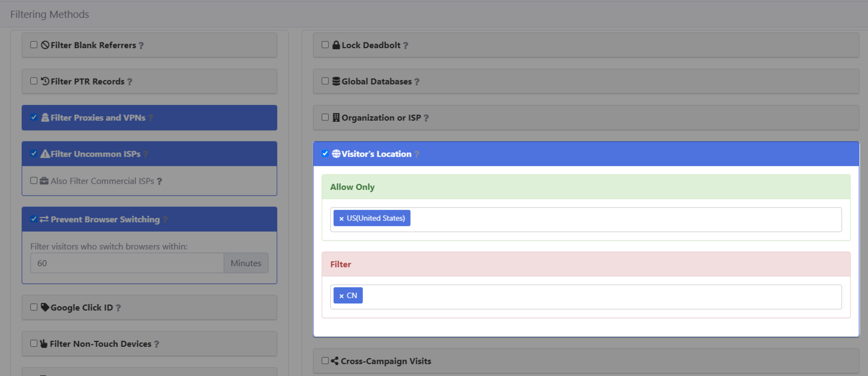
Task: Open help for Lock Deadbolt
Action: pyautogui.click(x=406, y=46)
